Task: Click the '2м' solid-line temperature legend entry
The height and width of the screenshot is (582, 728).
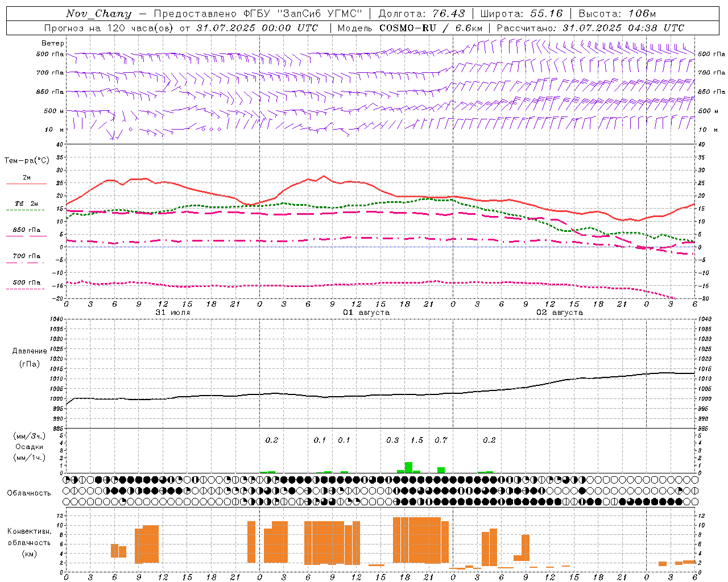Action: 27,178
